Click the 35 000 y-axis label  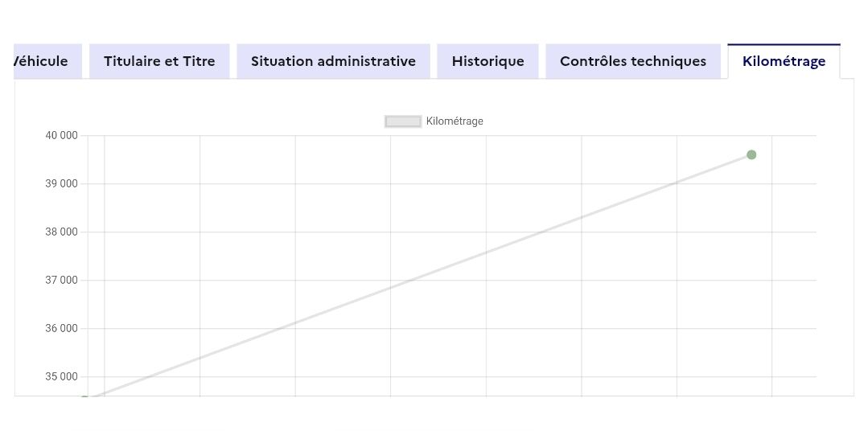61,376
